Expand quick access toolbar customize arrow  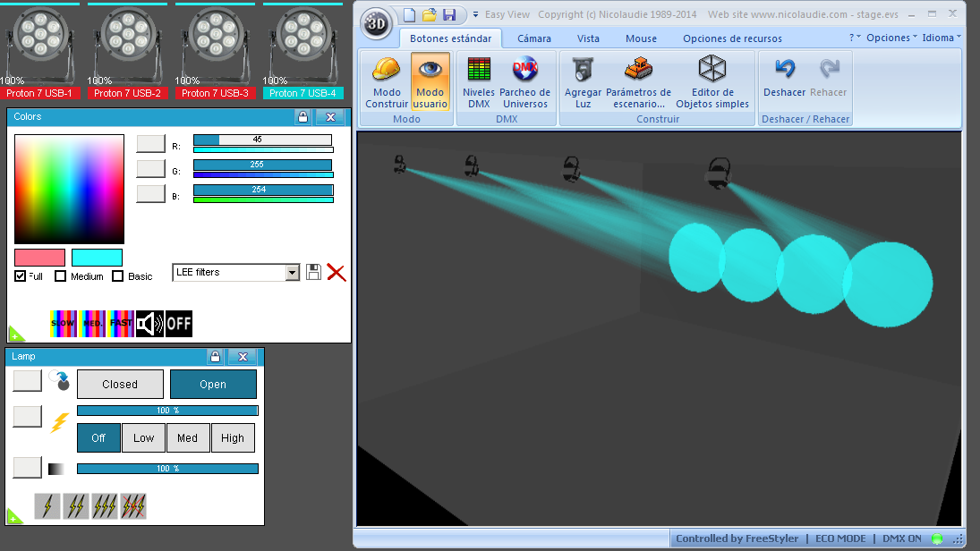pyautogui.click(x=475, y=14)
